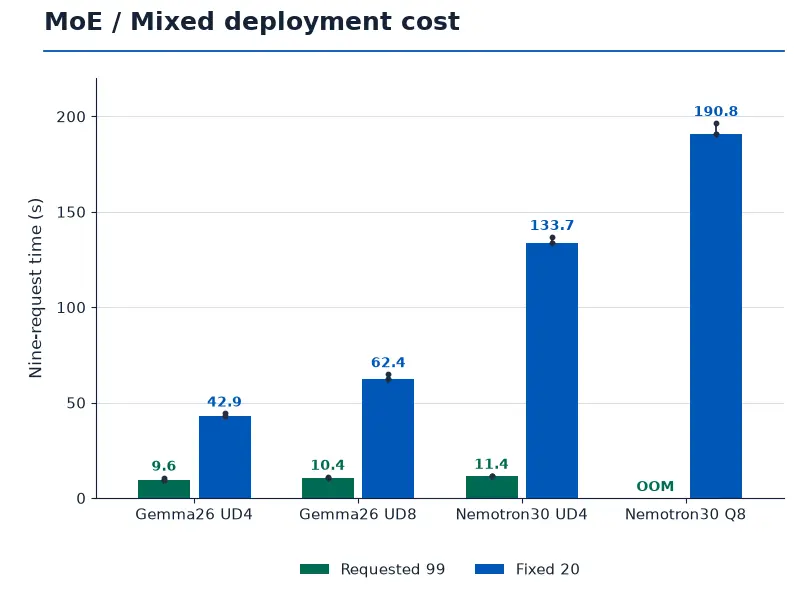Click the "42.9" value label
The image size is (800, 600).
click(x=224, y=402)
